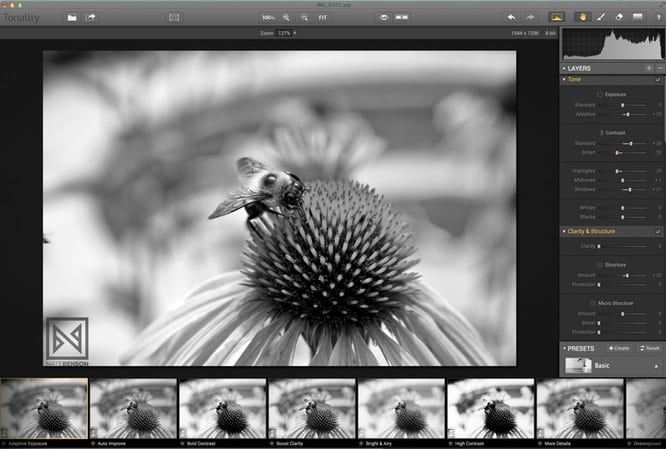The image size is (666, 449).
Task: Click the Contrast Standard slider handle
Action: coord(631,144)
